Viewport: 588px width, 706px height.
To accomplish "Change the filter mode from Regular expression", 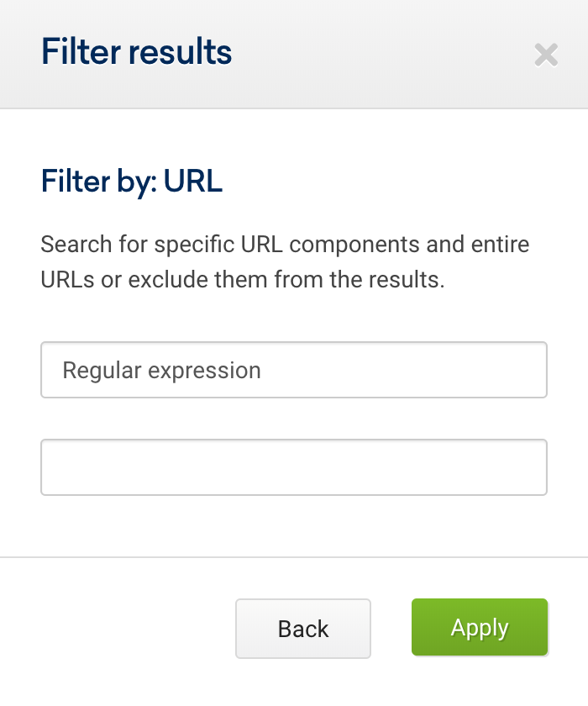I will pos(294,370).
